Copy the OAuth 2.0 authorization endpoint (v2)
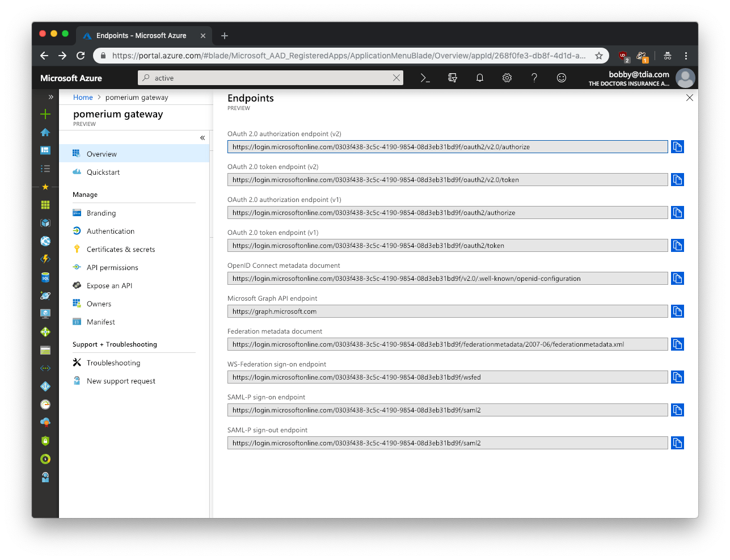Screen dimensions: 730x560 point(677,147)
